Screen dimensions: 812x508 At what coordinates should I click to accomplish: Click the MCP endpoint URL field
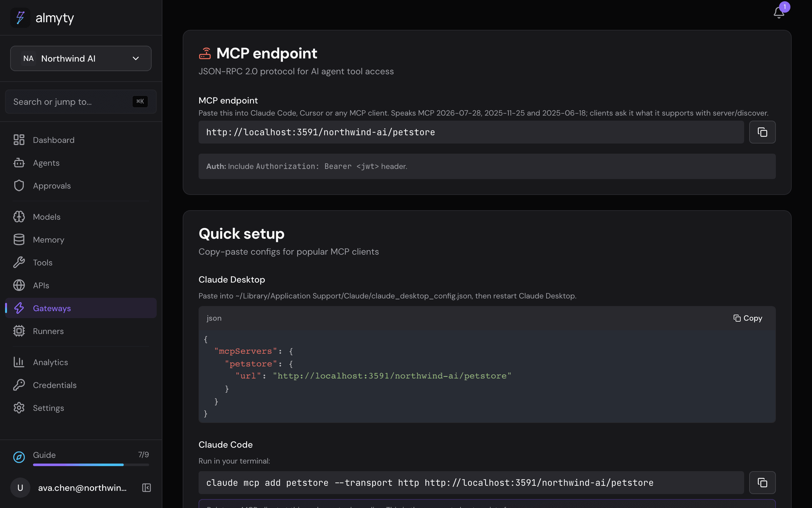[471, 132]
